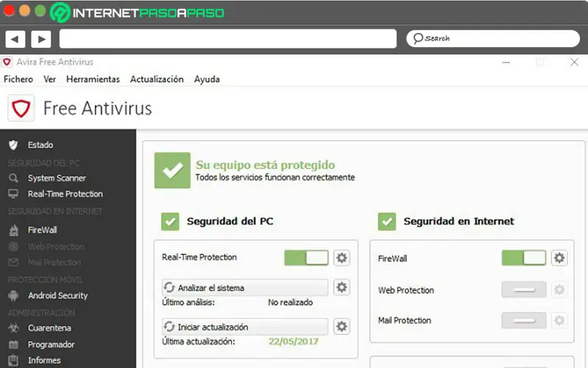Click the Mail Protection disabled gear
Image resolution: width=588 pixels, height=368 pixels.
pos(559,320)
